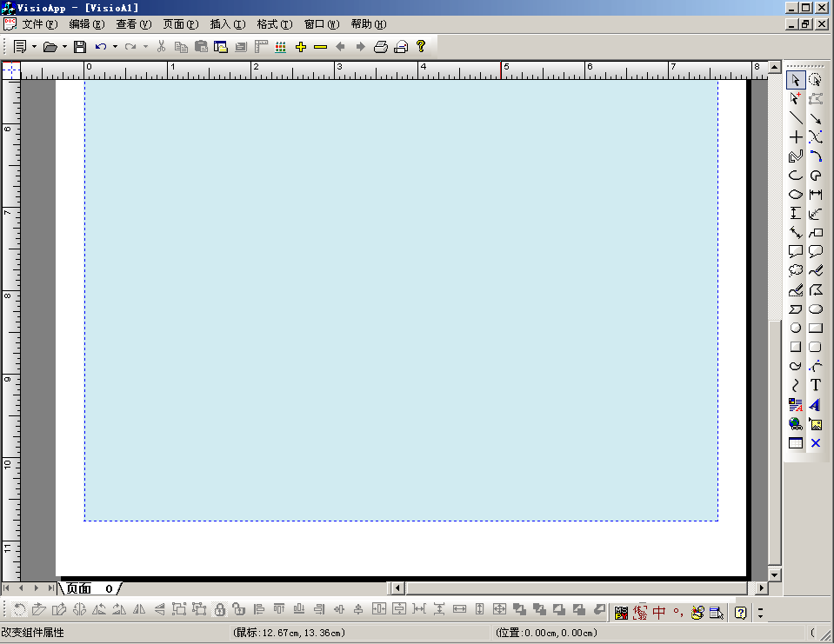The height and width of the screenshot is (644, 834).
Task: Expand the dropdown arrow beside Open folder
Action: (64, 47)
